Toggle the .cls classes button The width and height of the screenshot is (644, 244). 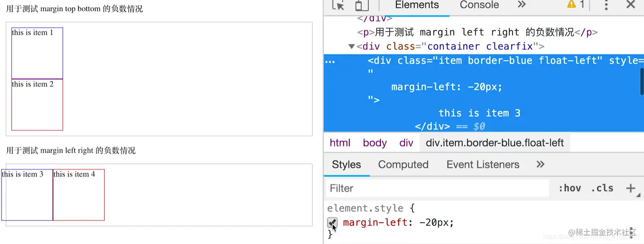click(602, 188)
